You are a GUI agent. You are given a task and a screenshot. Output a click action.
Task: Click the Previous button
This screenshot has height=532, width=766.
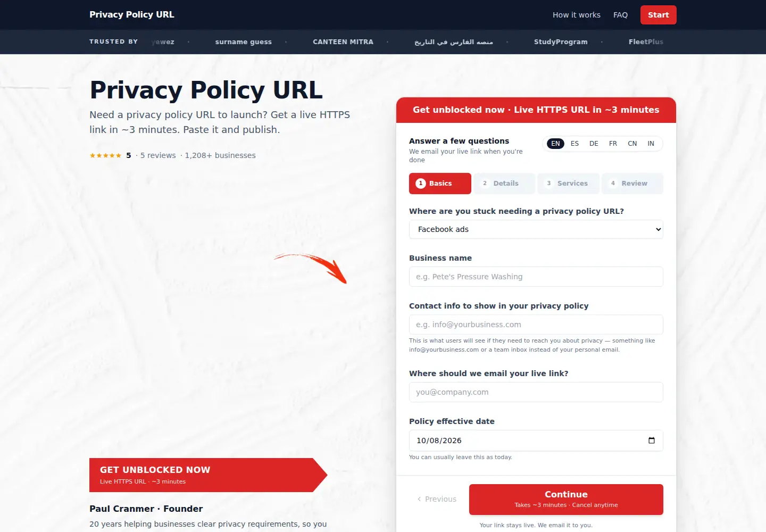pos(437,499)
